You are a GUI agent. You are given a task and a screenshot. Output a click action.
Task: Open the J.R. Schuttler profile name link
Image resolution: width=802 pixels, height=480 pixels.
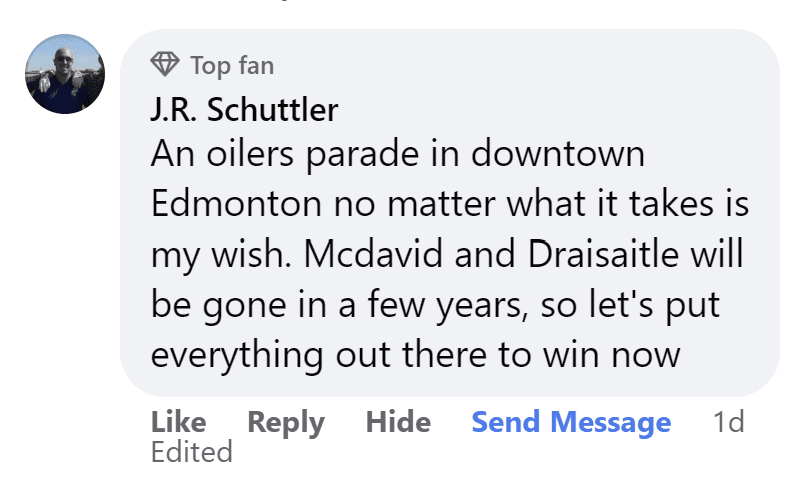244,110
